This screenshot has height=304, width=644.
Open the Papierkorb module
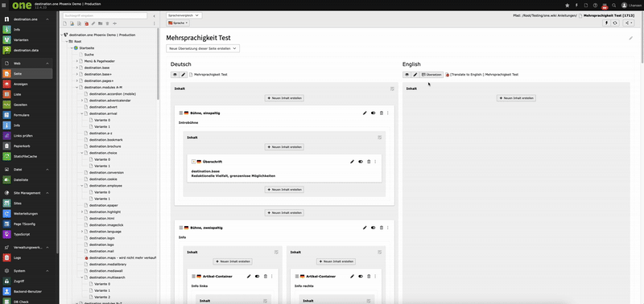pos(27,146)
